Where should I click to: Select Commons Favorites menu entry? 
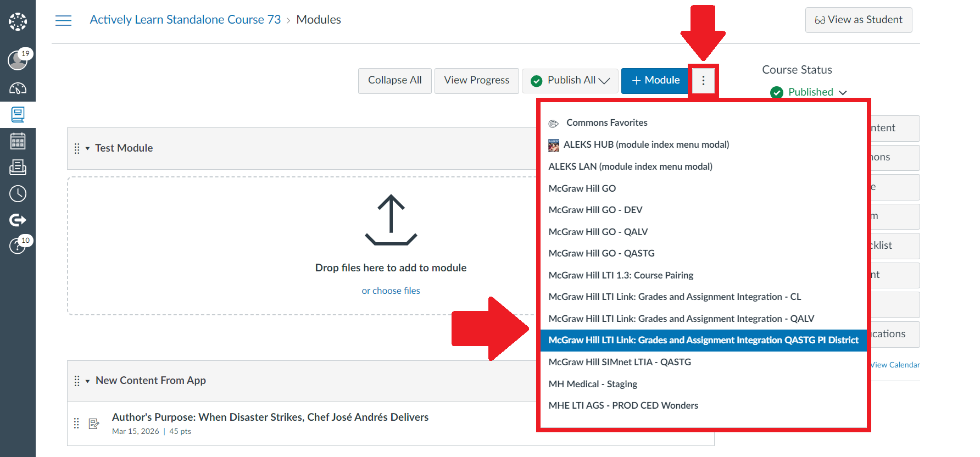(704, 122)
